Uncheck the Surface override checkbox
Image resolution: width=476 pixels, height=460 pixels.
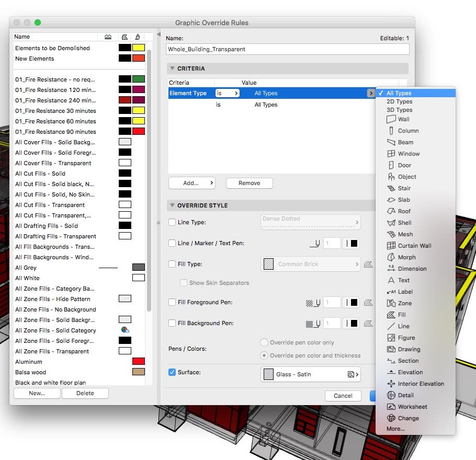pyautogui.click(x=172, y=372)
